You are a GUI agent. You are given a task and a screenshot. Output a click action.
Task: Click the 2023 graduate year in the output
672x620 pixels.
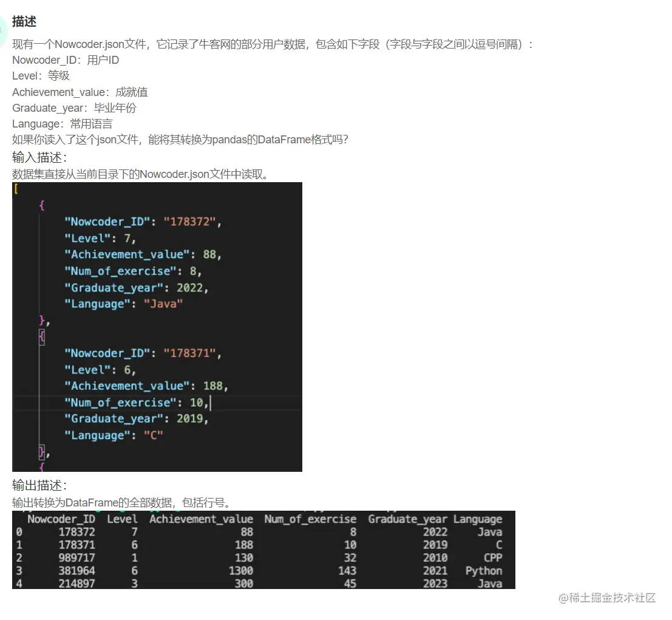[435, 584]
